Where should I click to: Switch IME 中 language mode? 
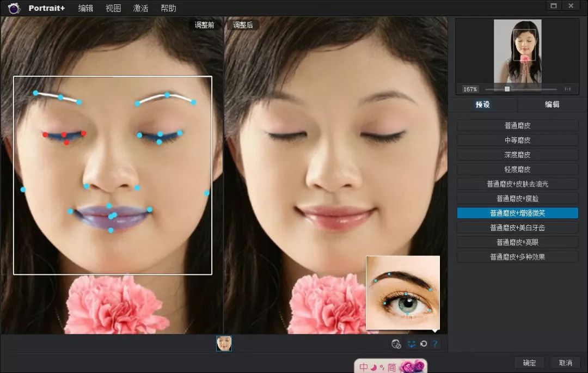(x=363, y=366)
